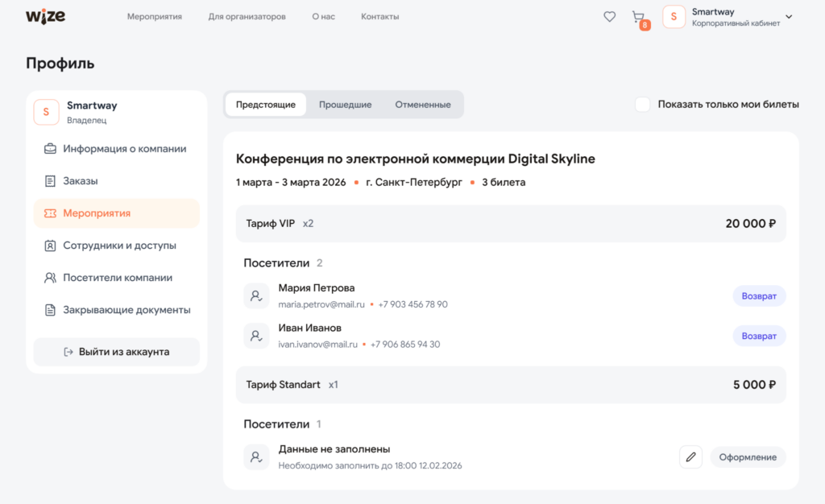Open Мероприятия in top navigation

[x=155, y=17]
